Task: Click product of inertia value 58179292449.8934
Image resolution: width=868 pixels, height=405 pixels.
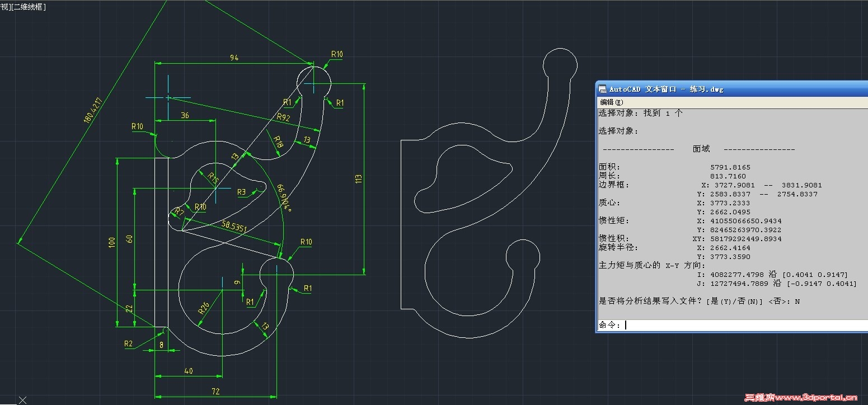Action: click(746, 239)
